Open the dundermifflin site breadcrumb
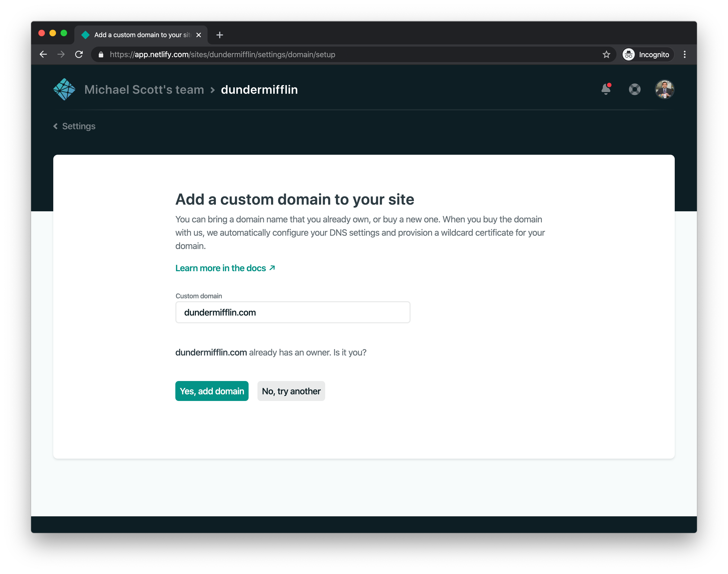 pos(259,90)
